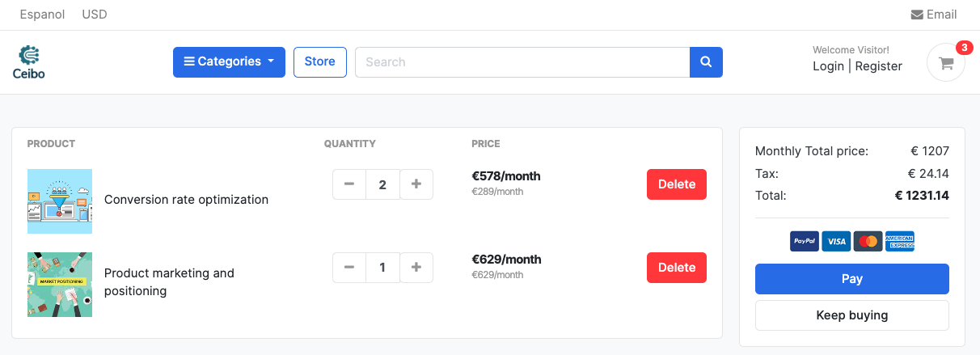
Task: Open the Store page
Action: pyautogui.click(x=320, y=62)
